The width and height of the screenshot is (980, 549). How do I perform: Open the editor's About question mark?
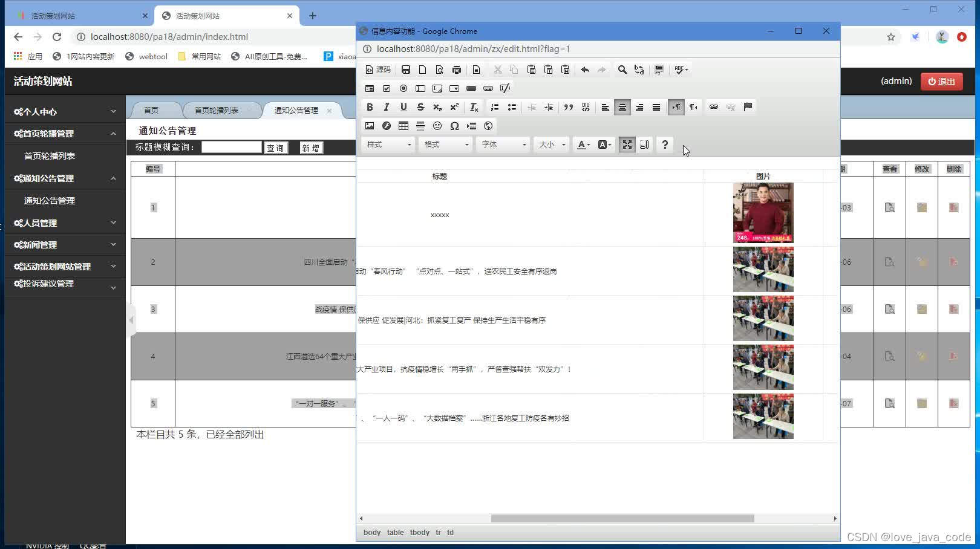(x=665, y=145)
